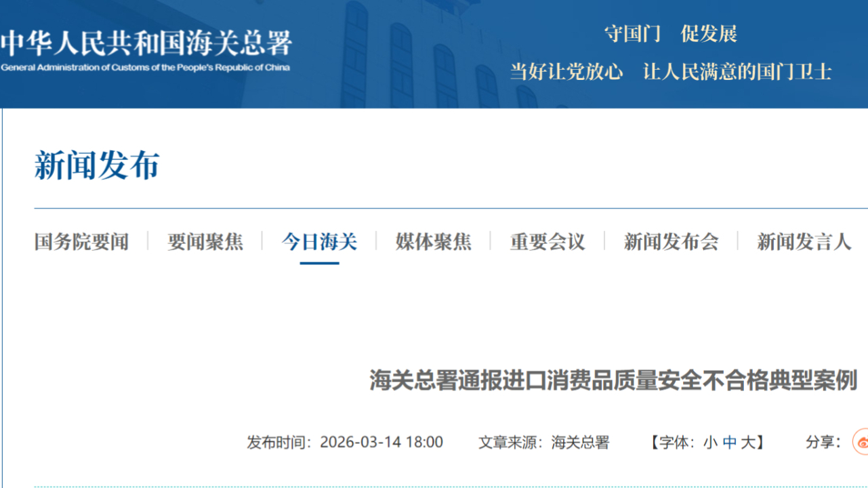Screen dimensions: 868x488
Task: Click the 分享 label
Action: tap(822, 443)
